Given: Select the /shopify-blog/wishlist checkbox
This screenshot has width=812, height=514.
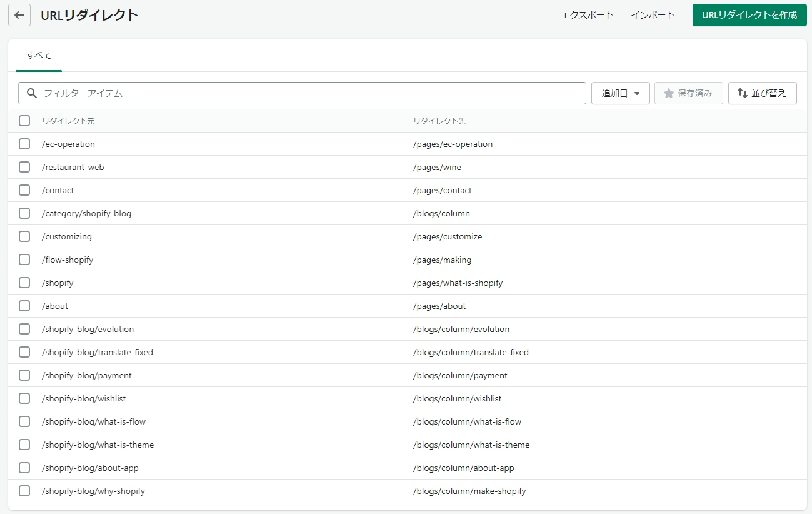Looking at the screenshot, I should (24, 398).
